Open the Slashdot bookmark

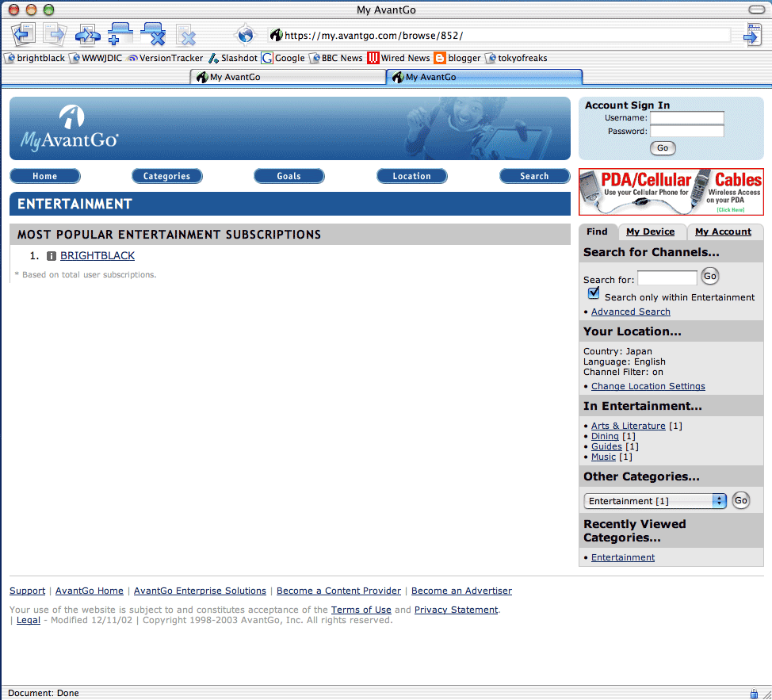tap(233, 58)
